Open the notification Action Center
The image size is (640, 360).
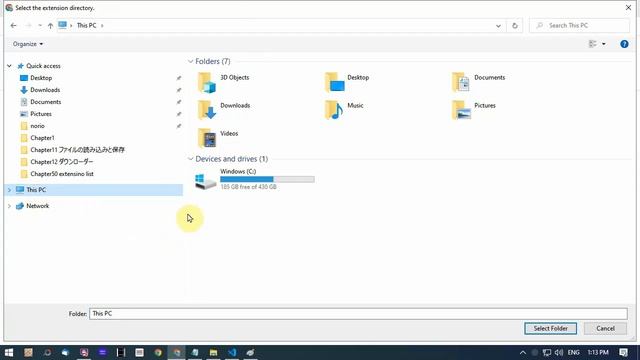tap(623, 352)
